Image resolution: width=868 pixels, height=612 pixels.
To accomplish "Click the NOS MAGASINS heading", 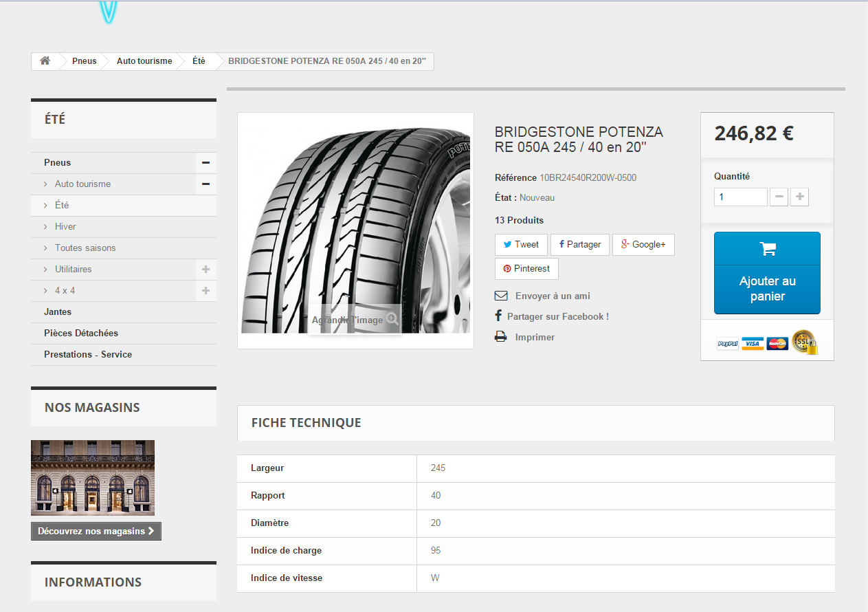I will [92, 408].
